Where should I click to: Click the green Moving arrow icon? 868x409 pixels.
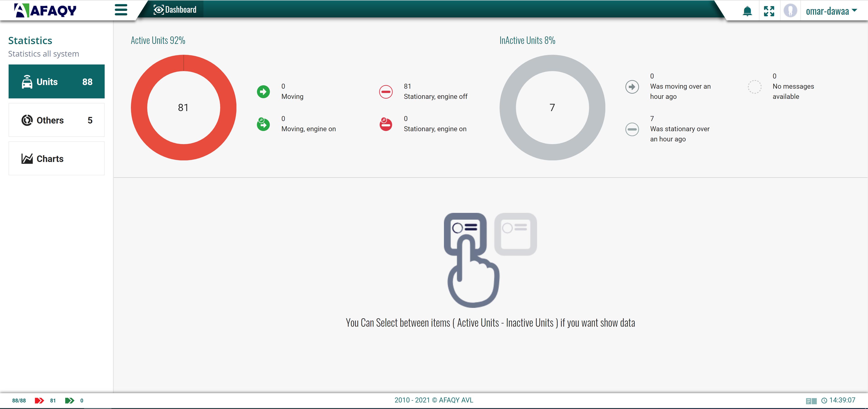tap(263, 91)
